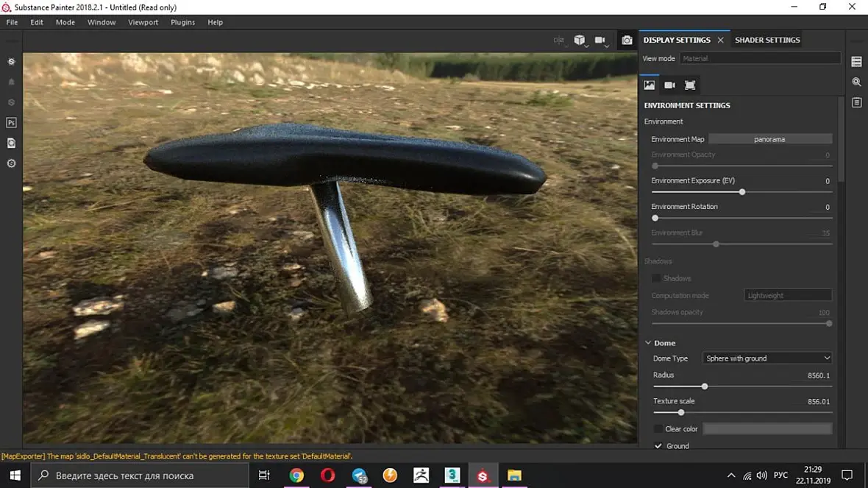Open the 3D cube view mode icon
868x488 pixels.
point(580,40)
